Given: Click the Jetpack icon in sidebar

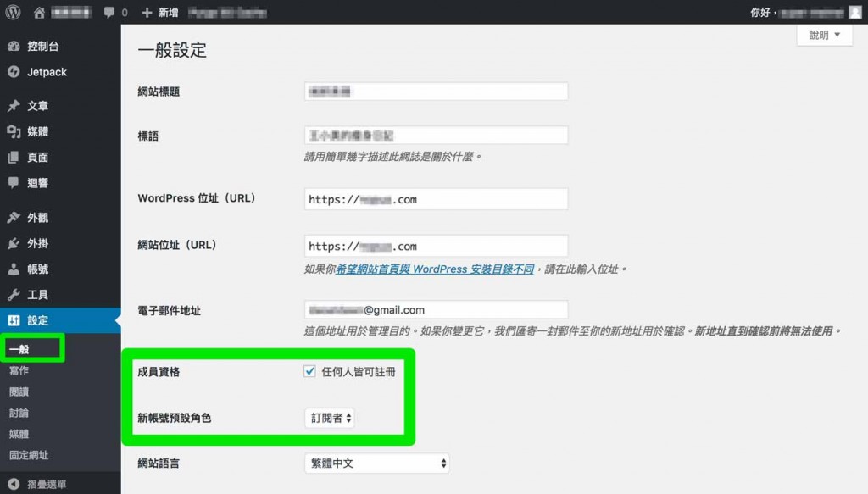Looking at the screenshot, I should [14, 72].
